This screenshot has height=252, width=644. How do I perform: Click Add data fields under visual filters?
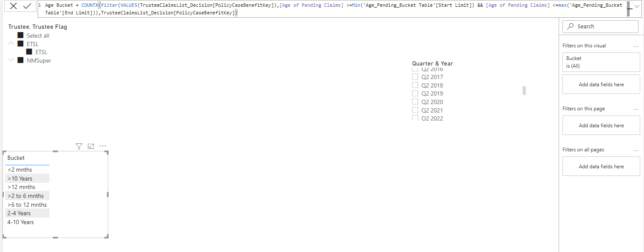601,85
